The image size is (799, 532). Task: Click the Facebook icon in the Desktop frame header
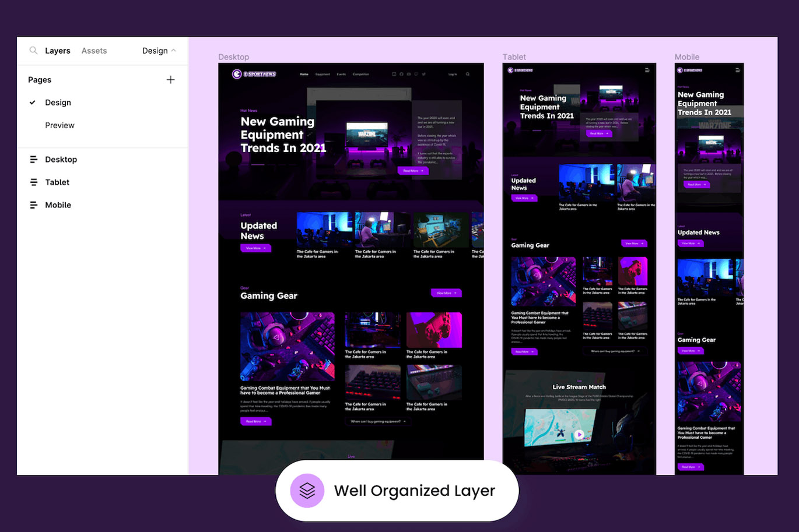tap(401, 74)
